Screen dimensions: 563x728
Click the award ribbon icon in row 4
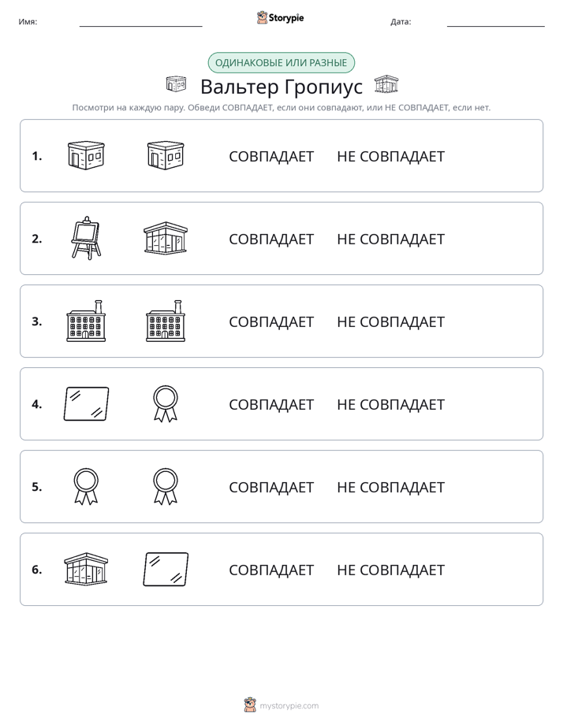pos(166,404)
